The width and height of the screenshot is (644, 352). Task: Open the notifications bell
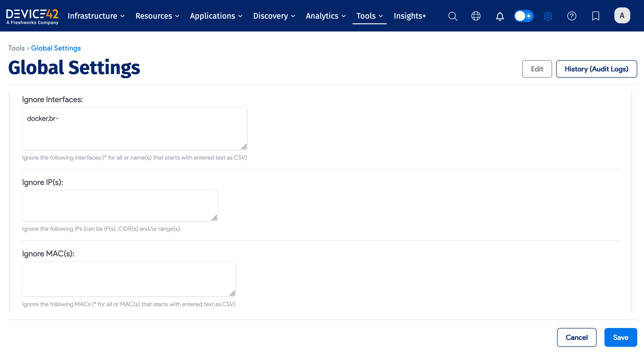point(500,16)
